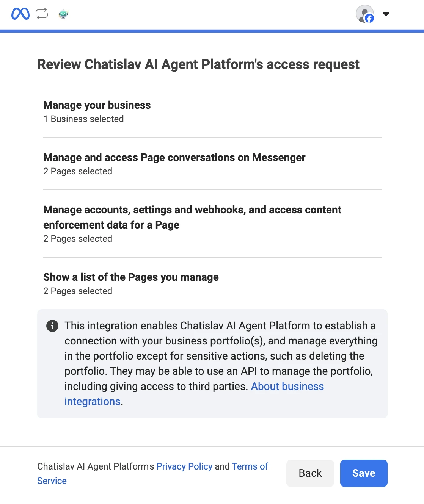This screenshot has width=424, height=504.
Task: Open the account dropdown caret
Action: click(x=386, y=14)
